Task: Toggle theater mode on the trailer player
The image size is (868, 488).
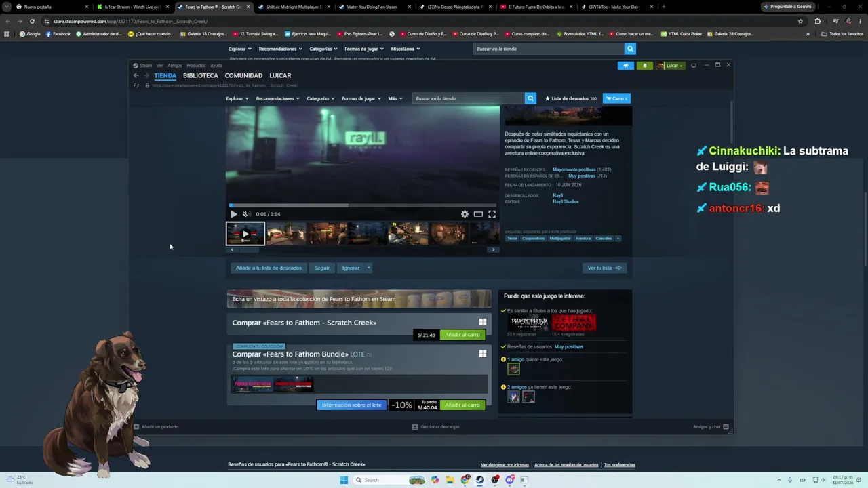Action: (x=478, y=214)
